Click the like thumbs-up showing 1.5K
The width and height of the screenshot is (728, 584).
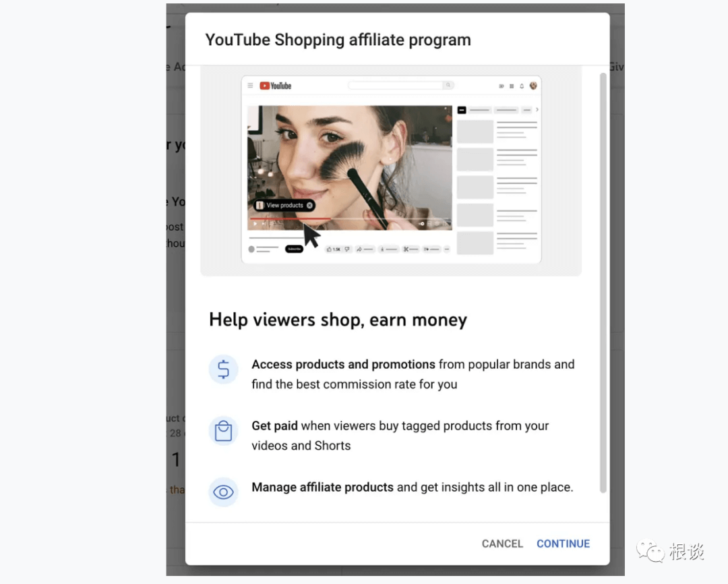[x=334, y=249]
